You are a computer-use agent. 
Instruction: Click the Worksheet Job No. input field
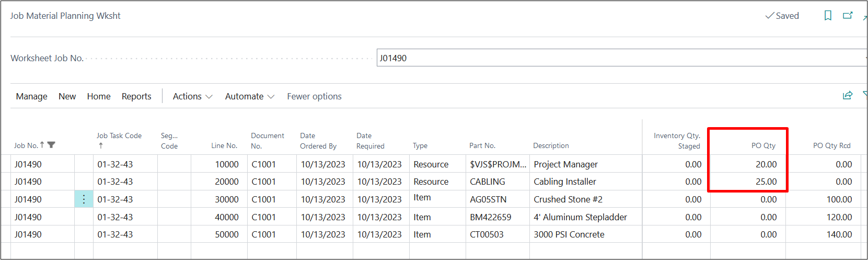coord(619,58)
